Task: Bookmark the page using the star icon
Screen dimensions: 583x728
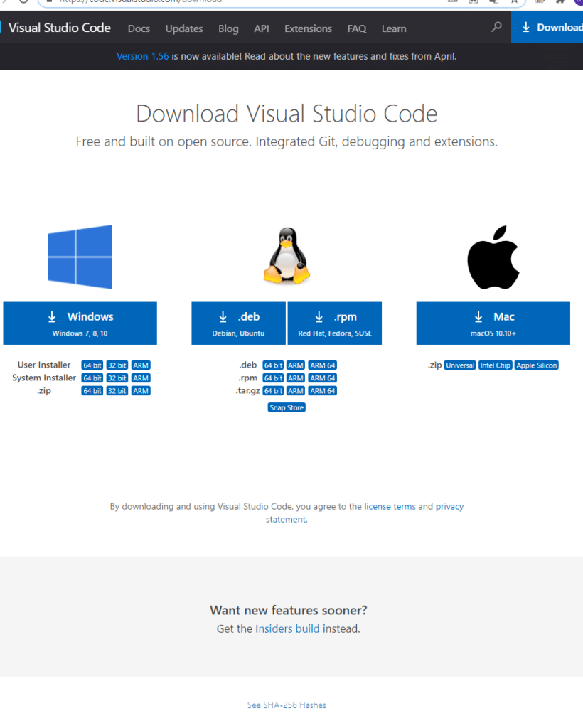Action: [515, 3]
